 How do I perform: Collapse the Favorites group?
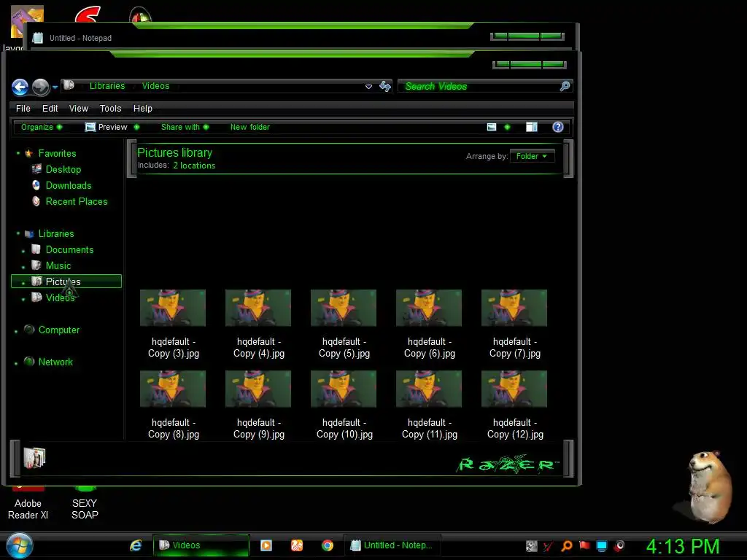coord(18,153)
